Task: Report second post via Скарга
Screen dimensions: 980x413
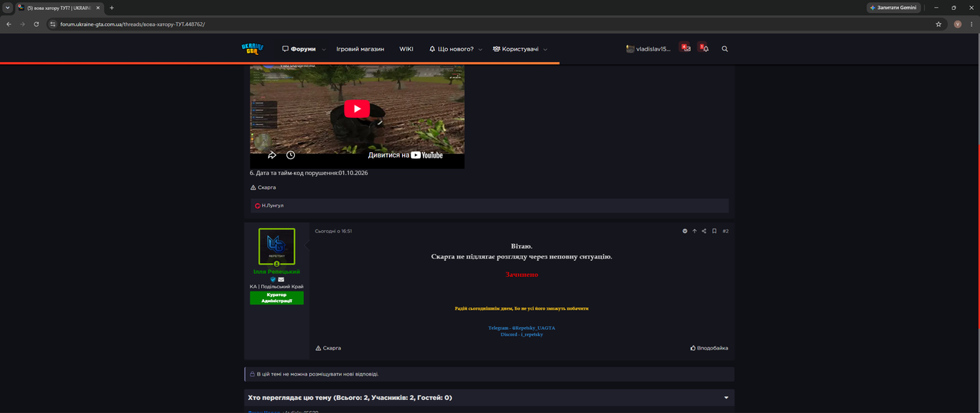Action: 328,348
